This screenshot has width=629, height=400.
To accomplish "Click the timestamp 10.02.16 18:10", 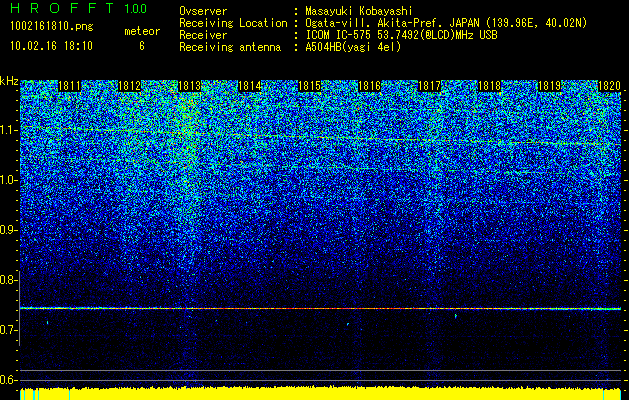I will [x=51, y=46].
